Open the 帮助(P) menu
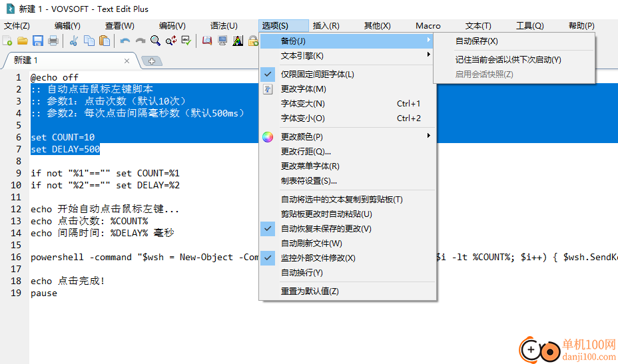 pyautogui.click(x=581, y=26)
